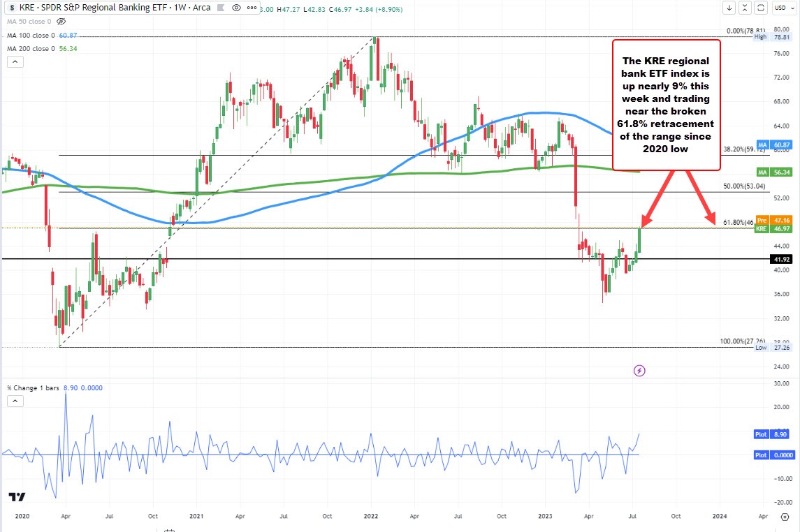
Task: Click the 2022 label on time axis
Action: coord(370,516)
